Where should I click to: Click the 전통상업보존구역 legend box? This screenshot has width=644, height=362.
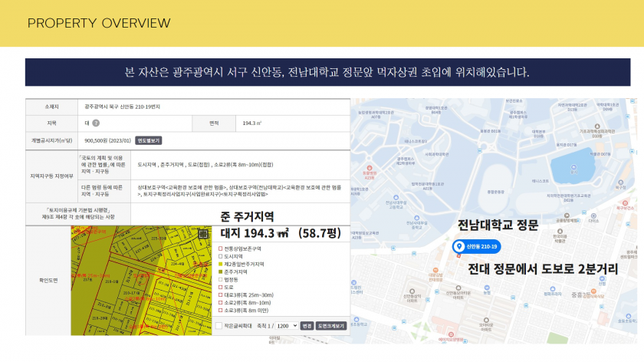point(221,248)
